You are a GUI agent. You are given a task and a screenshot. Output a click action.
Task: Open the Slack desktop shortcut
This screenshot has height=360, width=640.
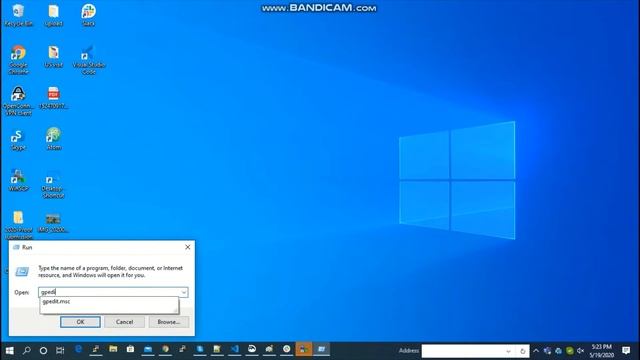[89, 16]
